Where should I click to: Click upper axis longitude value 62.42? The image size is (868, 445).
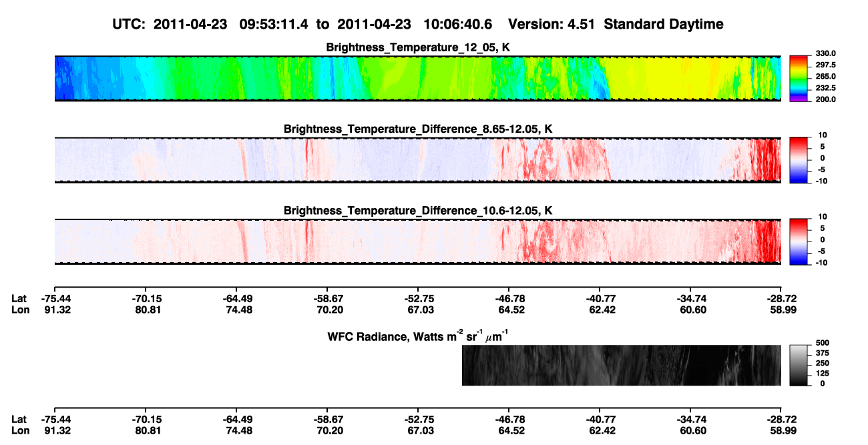tap(602, 310)
